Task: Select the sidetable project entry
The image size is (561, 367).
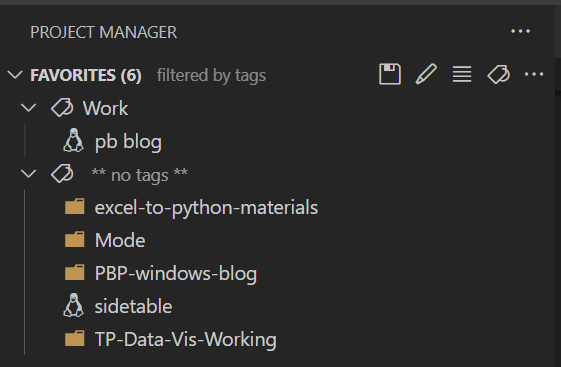Action: 133,306
